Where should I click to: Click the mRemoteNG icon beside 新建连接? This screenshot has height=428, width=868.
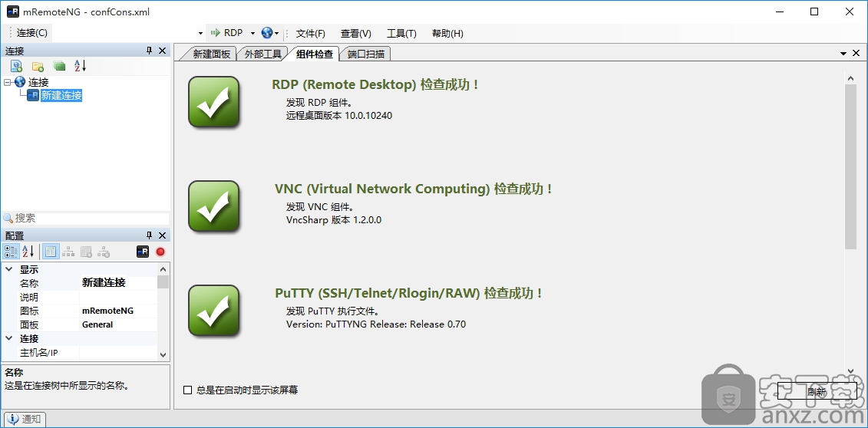coord(33,95)
